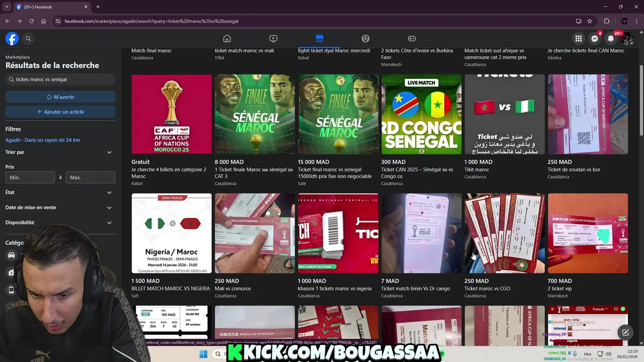This screenshot has height=362, width=644.
Task: Reload the page
Action: 31,21
